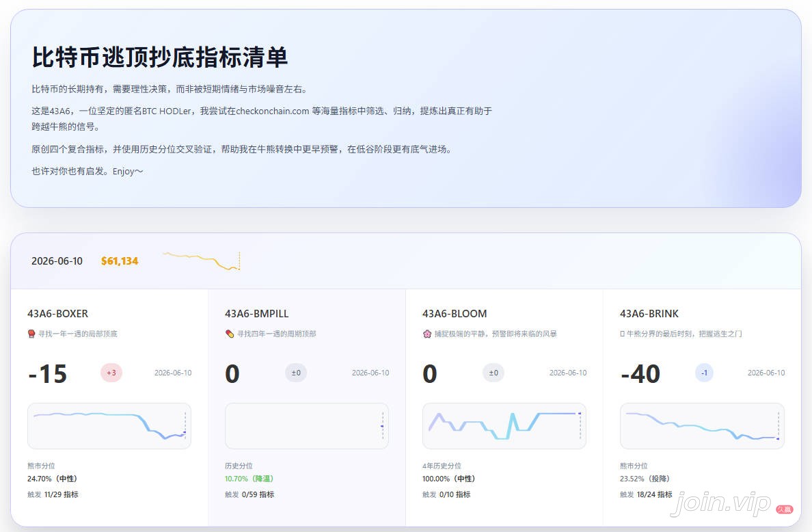The image size is (812, 532).
Task: Click the ±0 change badge on BMPILL
Action: [296, 373]
